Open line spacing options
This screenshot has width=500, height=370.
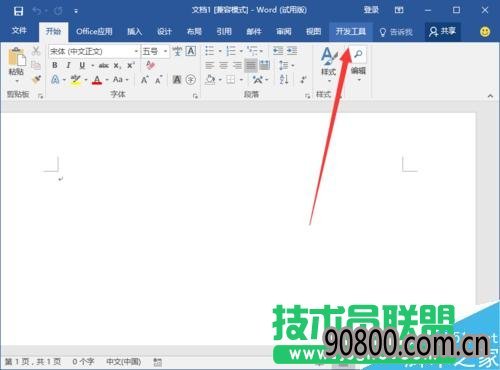tap(284, 65)
